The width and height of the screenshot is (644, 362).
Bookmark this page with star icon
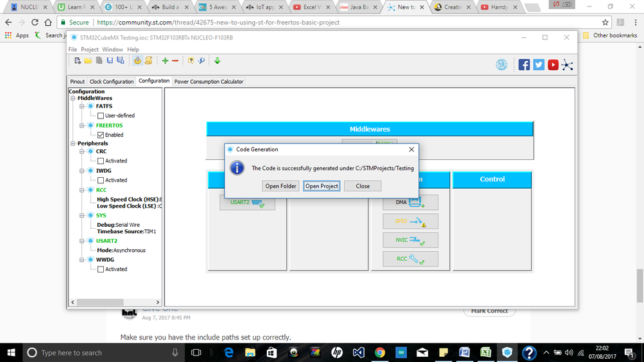point(605,23)
